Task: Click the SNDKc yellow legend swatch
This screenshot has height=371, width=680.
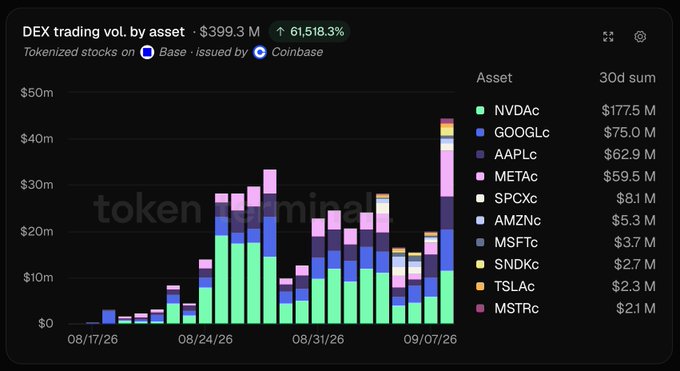Action: pyautogui.click(x=480, y=264)
